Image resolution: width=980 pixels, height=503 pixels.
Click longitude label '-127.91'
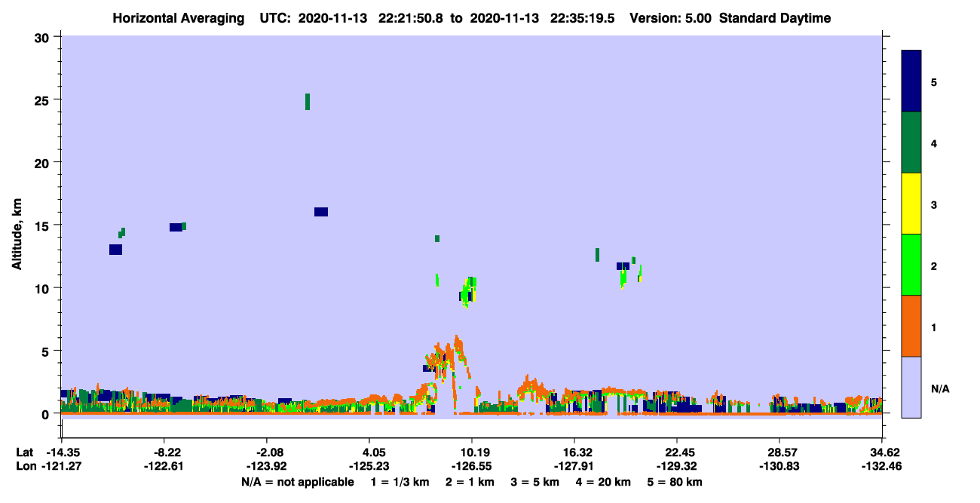coord(574,466)
